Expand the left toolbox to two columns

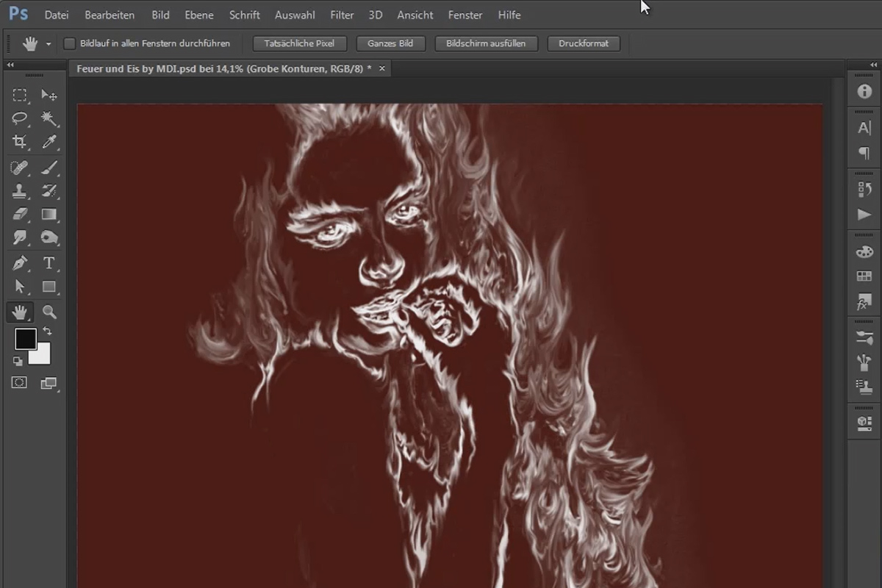click(11, 65)
